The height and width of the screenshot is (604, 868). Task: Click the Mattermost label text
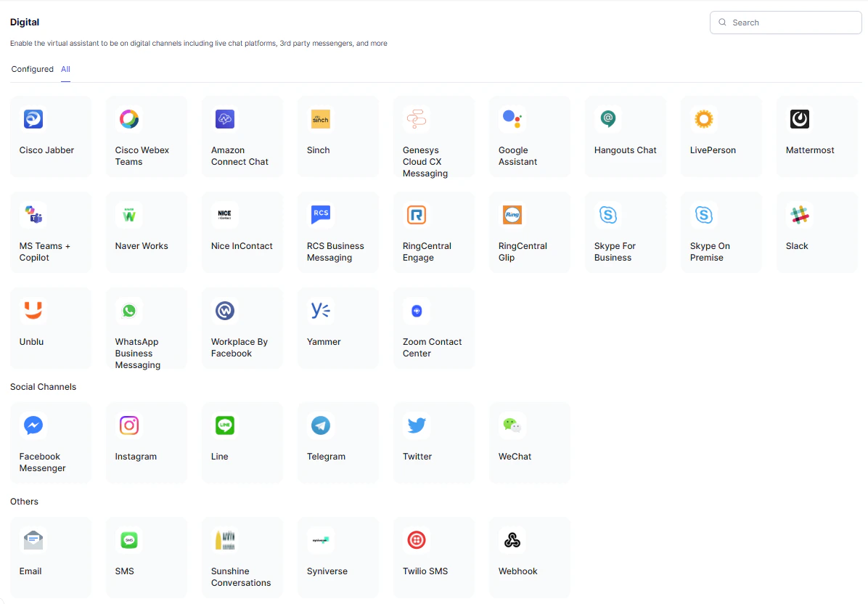810,150
